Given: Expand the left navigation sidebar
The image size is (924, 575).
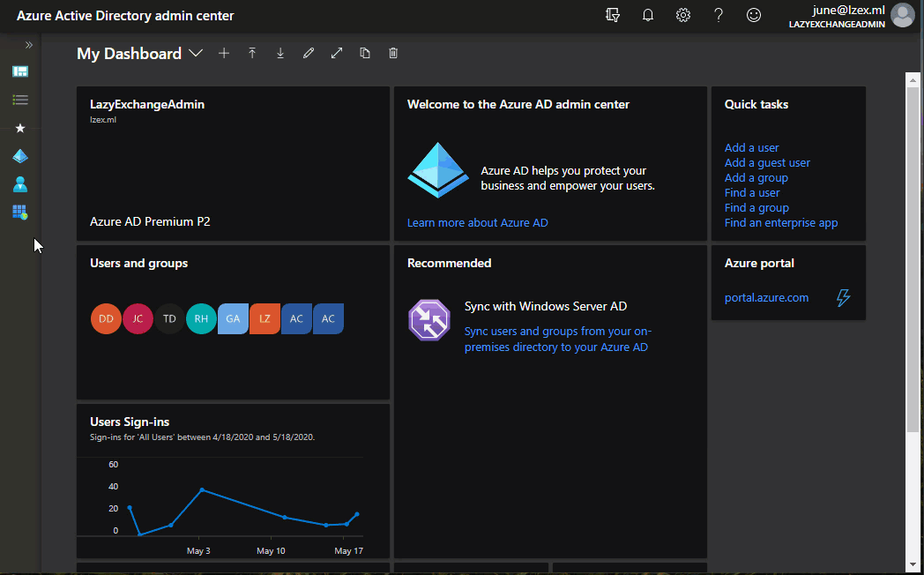Looking at the screenshot, I should pos(28,45).
